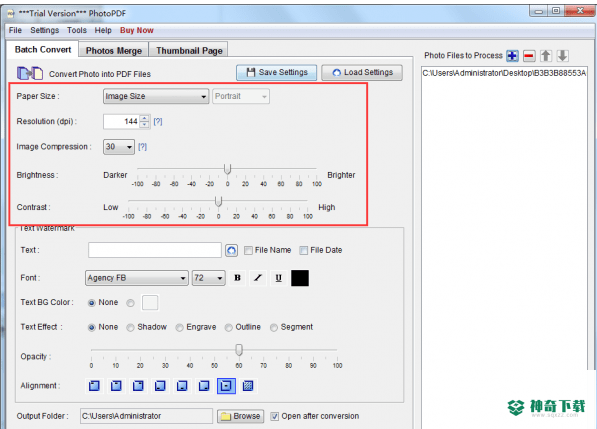Viewport: 597px width, 429px height.
Task: Open the Text BG Color swatch
Action: pyautogui.click(x=150, y=303)
